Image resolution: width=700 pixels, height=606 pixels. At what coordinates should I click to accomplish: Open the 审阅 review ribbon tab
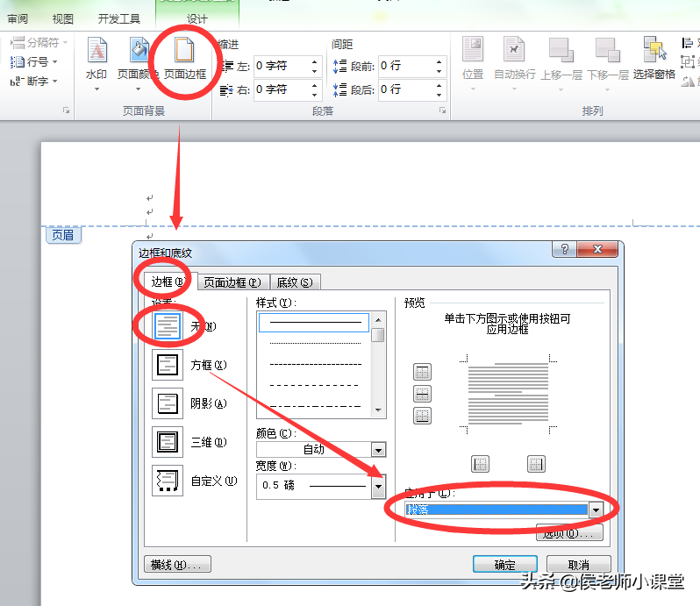click(x=18, y=18)
